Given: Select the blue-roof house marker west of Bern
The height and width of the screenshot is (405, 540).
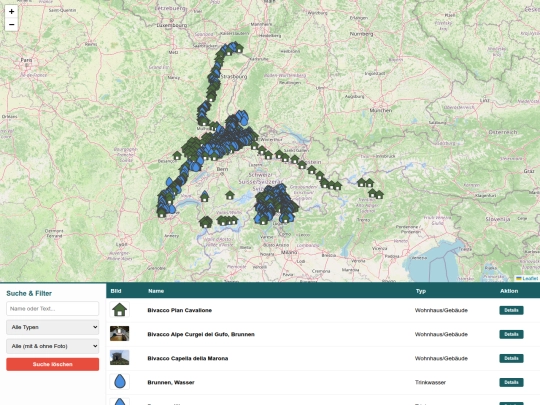Looking at the screenshot, I should point(205,196).
